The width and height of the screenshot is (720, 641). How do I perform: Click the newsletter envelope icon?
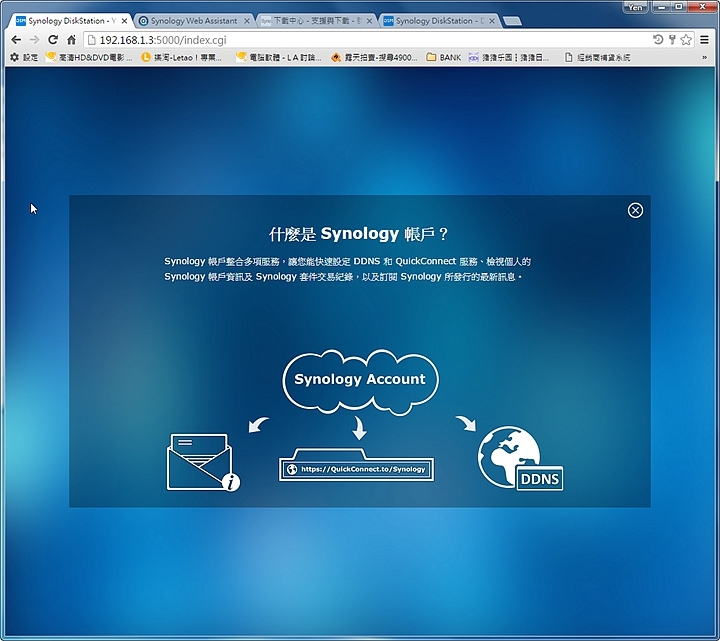click(202, 462)
